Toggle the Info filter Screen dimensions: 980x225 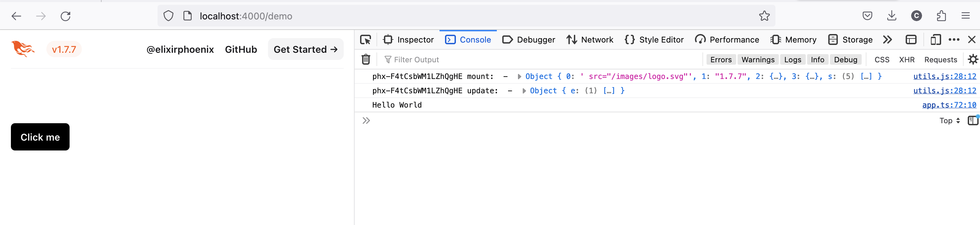coord(817,60)
